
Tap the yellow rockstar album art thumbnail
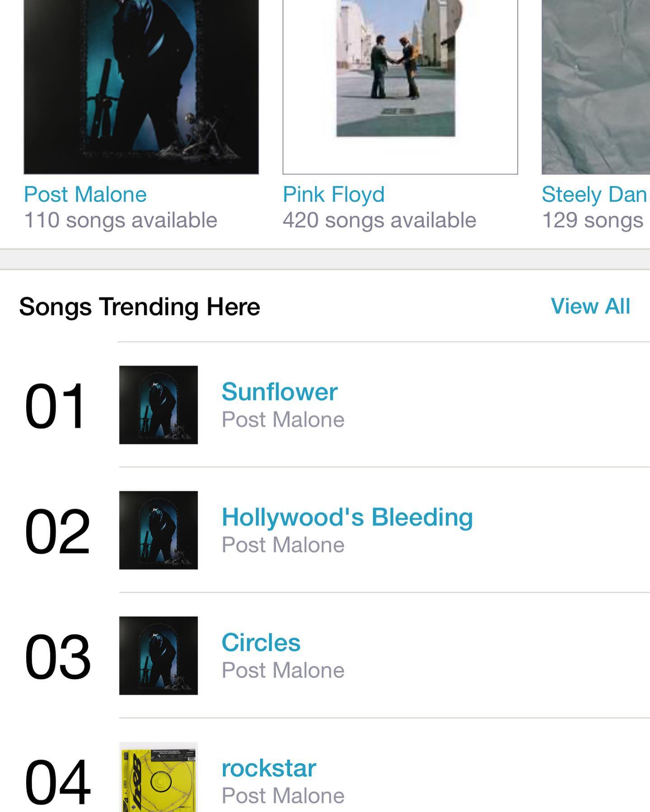click(x=158, y=777)
